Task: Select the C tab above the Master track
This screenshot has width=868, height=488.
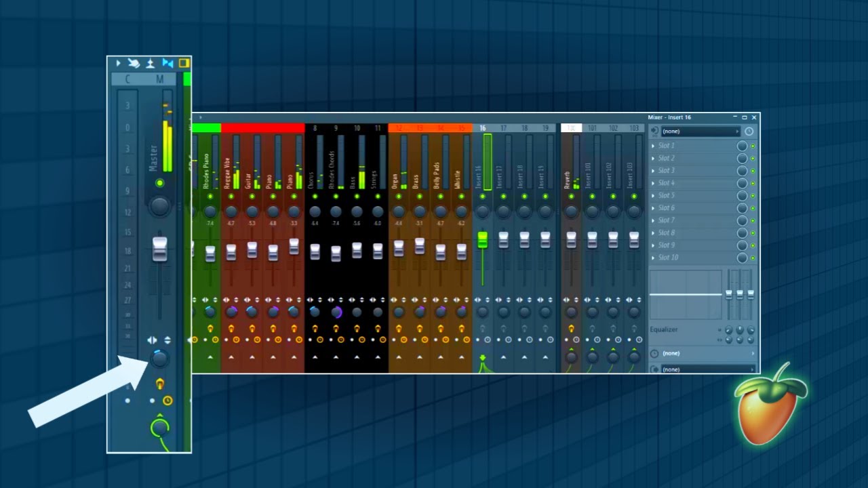Action: coord(127,79)
